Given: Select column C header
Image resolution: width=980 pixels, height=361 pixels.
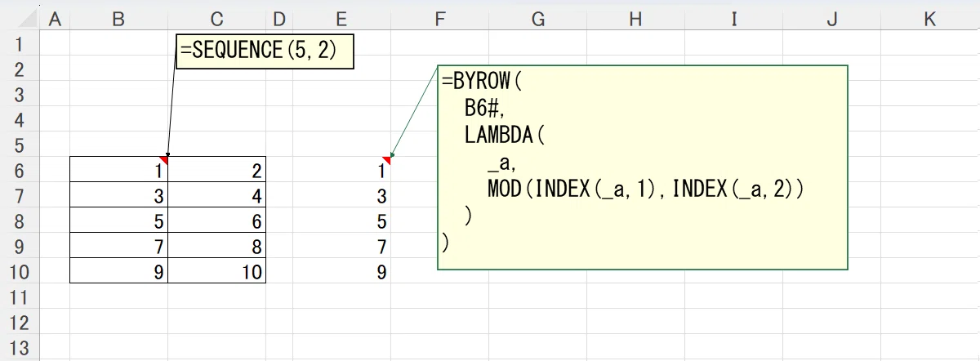Looking at the screenshot, I should tap(216, 20).
